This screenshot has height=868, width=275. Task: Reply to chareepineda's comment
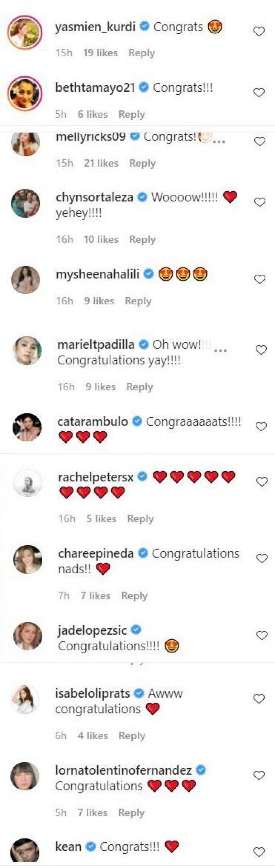tap(134, 596)
